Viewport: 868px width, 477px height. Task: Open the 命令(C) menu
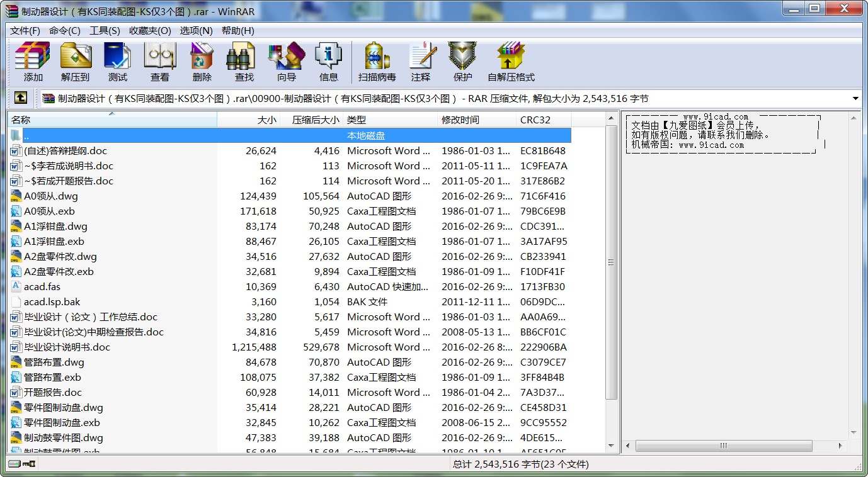tap(65, 30)
